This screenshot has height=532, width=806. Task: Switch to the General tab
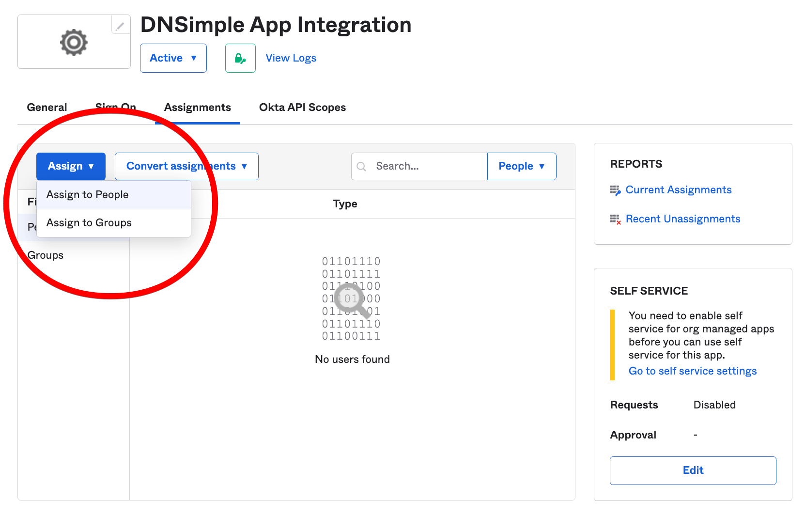pyautogui.click(x=47, y=108)
